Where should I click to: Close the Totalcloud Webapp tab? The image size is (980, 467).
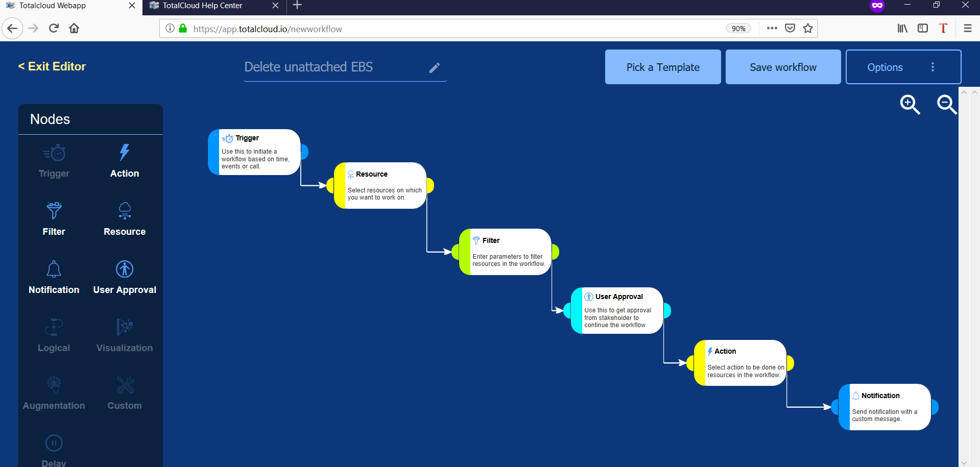(132, 6)
